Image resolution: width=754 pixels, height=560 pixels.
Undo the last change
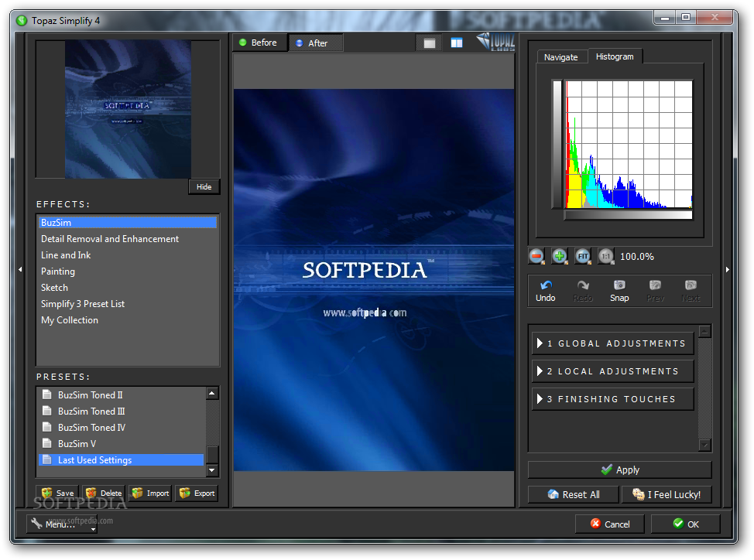click(x=545, y=291)
